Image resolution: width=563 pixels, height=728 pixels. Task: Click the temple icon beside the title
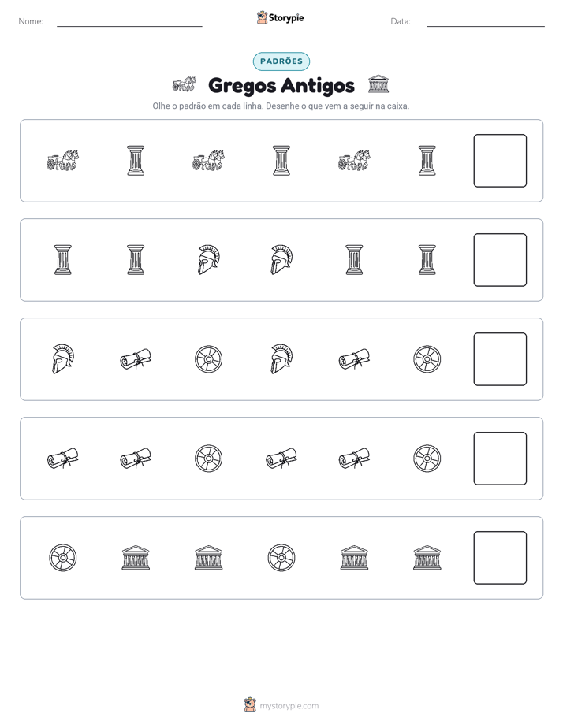378,84
